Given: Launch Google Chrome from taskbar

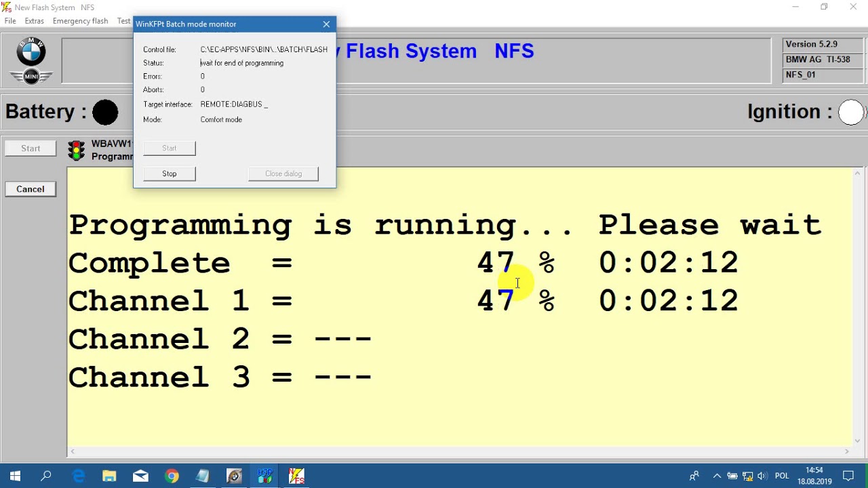Looking at the screenshot, I should [172, 476].
